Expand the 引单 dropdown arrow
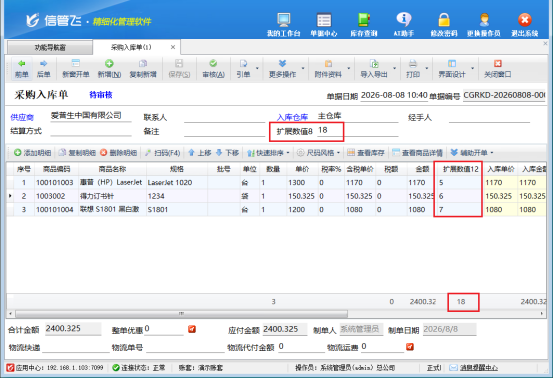The height and width of the screenshot is (379, 553). click(257, 68)
